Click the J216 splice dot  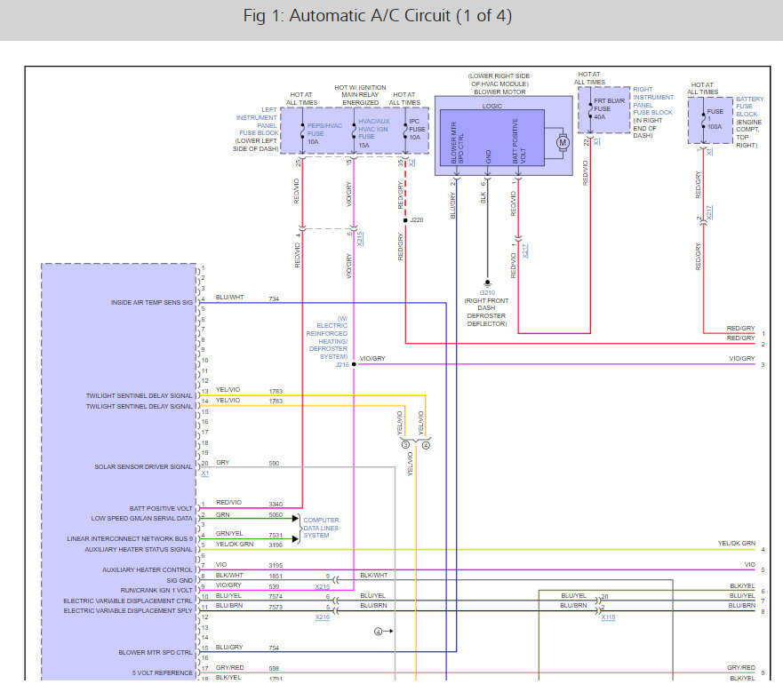[354, 364]
